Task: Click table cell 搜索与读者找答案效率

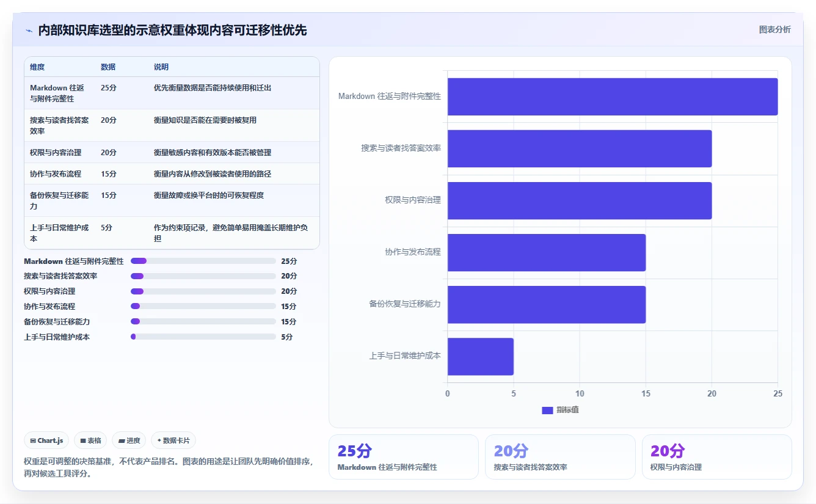Action: pos(59,125)
